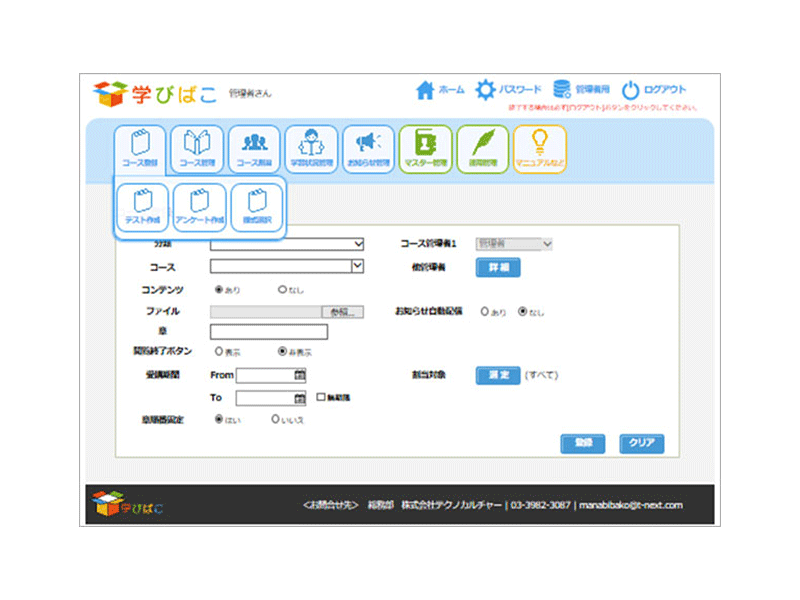Open the コース登録 notebook icon menu
800x600 pixels.
[x=140, y=148]
